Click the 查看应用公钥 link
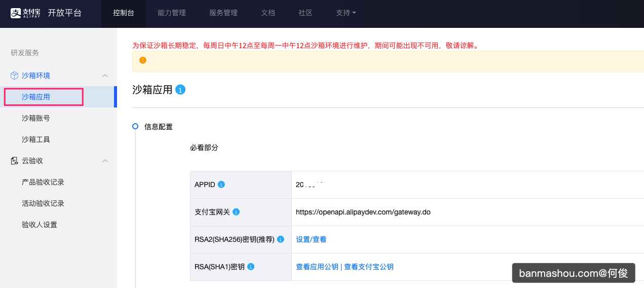The width and height of the screenshot is (644, 288). [317, 267]
